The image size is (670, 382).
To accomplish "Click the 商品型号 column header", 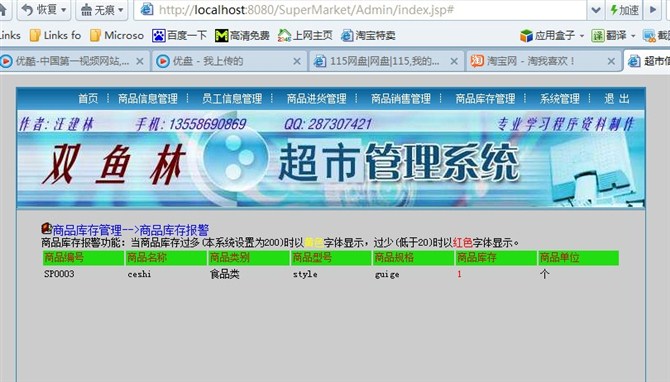I will (331, 258).
